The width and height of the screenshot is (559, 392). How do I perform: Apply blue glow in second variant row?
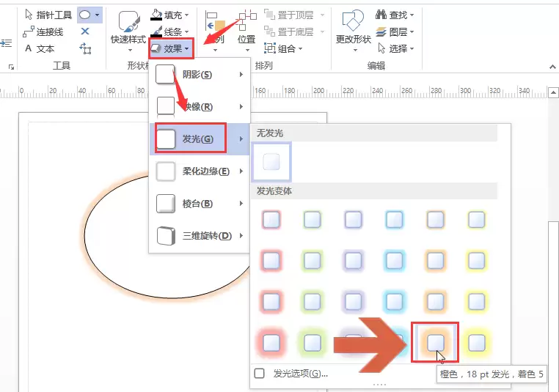point(394,260)
